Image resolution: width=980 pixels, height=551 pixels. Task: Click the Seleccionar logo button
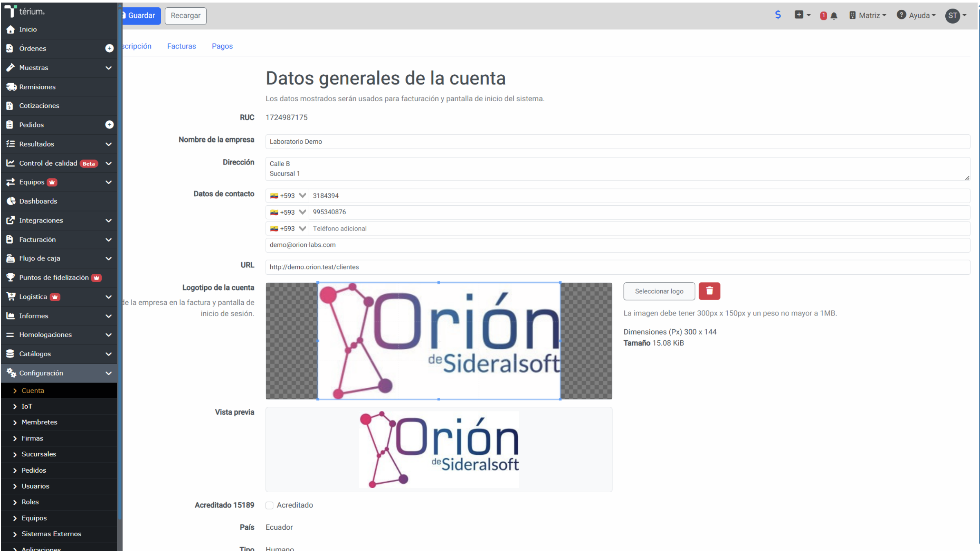click(x=659, y=291)
